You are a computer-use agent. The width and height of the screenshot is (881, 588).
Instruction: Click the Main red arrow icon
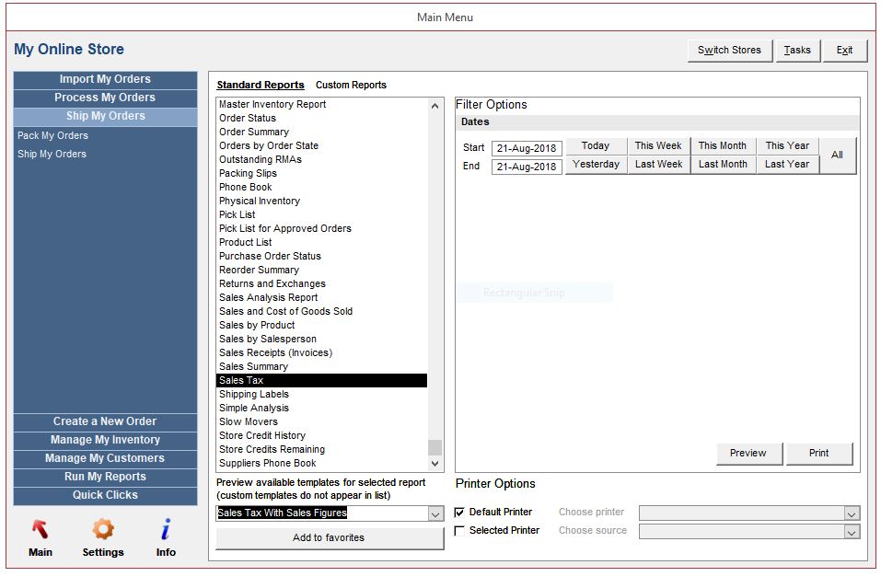point(40,529)
